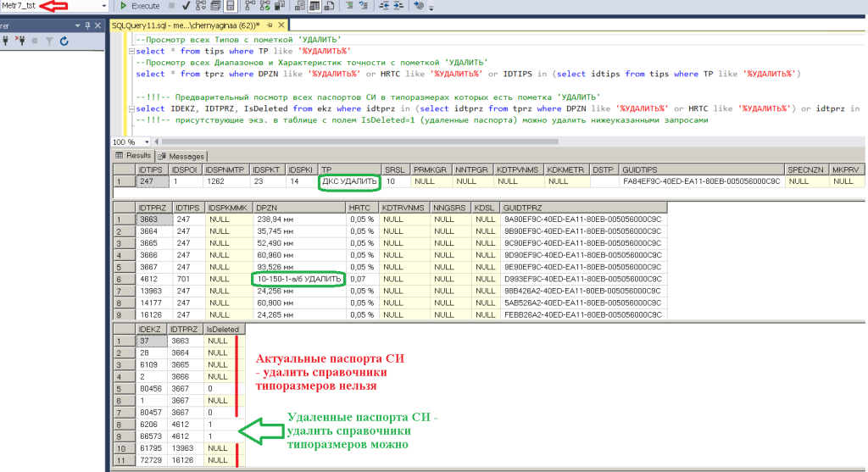Click the SPECNZN column header
868x472 pixels.
(806, 169)
